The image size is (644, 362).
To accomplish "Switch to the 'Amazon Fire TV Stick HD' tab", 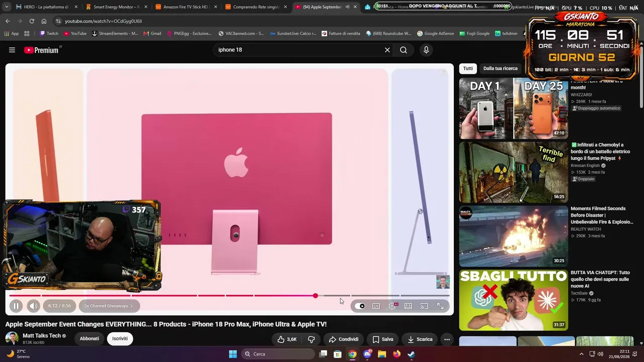I will (186, 7).
